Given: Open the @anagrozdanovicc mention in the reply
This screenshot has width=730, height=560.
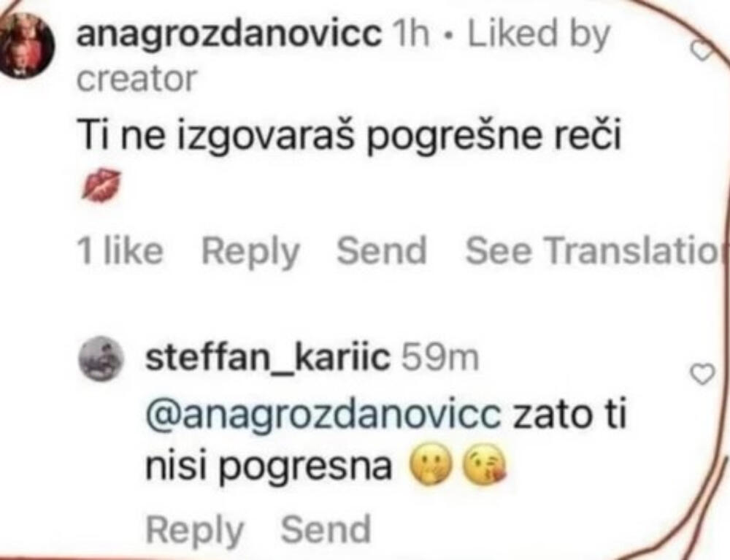Looking at the screenshot, I should pyautogui.click(x=323, y=415).
